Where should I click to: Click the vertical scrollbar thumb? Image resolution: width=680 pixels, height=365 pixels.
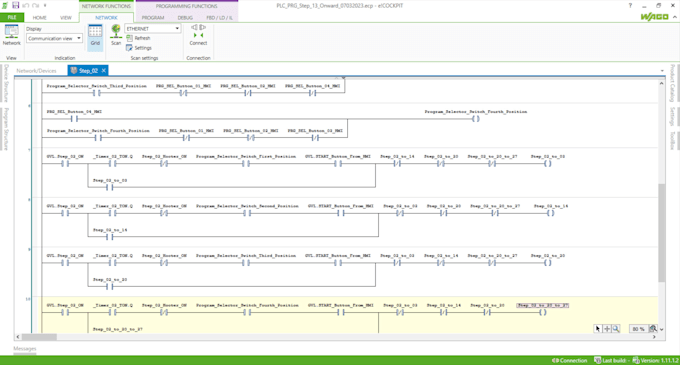click(661, 233)
